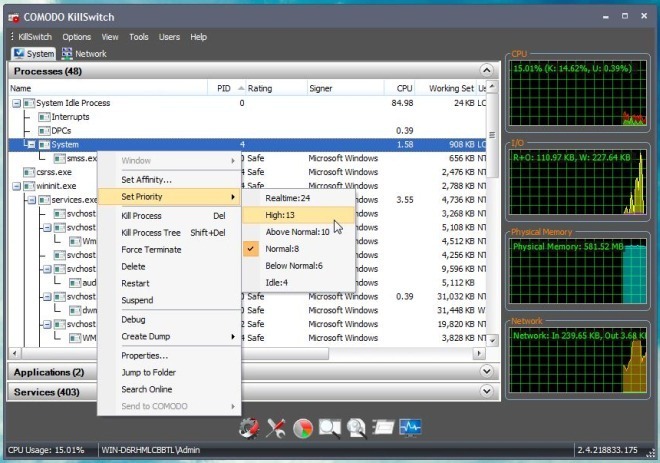Select Force Terminate in context menu

(x=169, y=250)
